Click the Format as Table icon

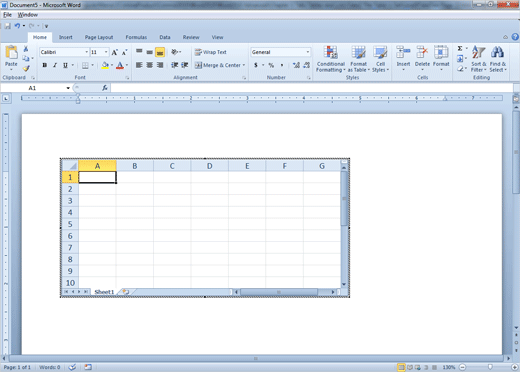point(358,59)
